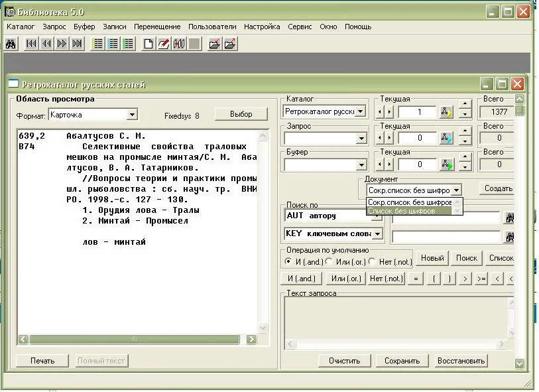Click the blank new-document toolbar icon

point(148,44)
